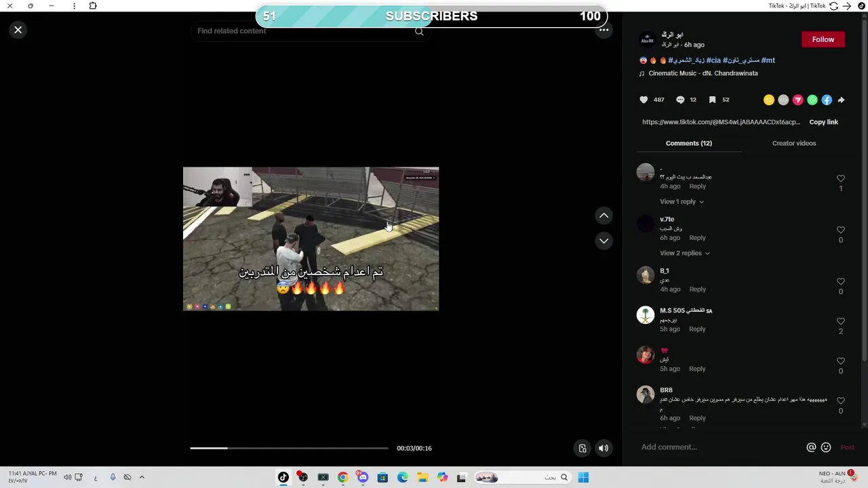The width and height of the screenshot is (868, 488).
Task: Open the emoji picker in comment box
Action: click(x=826, y=447)
